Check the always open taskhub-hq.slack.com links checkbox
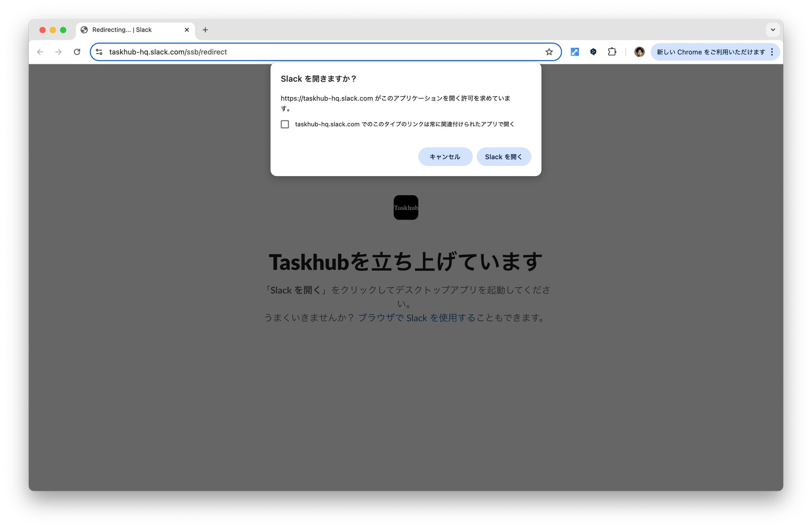Screen dimensions: 812x529 (x=285, y=125)
